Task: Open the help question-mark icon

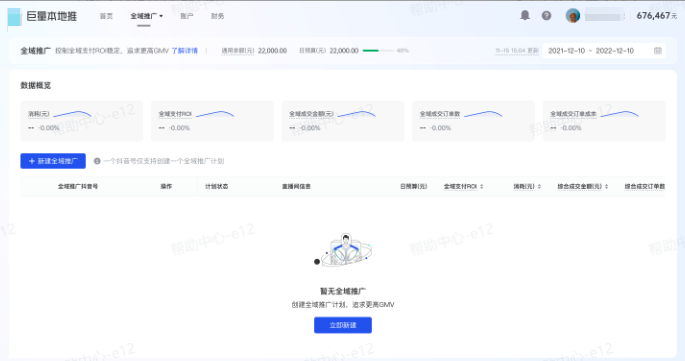Action: (x=546, y=16)
